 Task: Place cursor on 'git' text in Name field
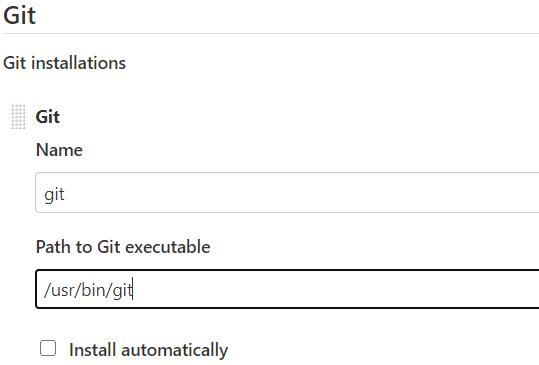coord(54,195)
